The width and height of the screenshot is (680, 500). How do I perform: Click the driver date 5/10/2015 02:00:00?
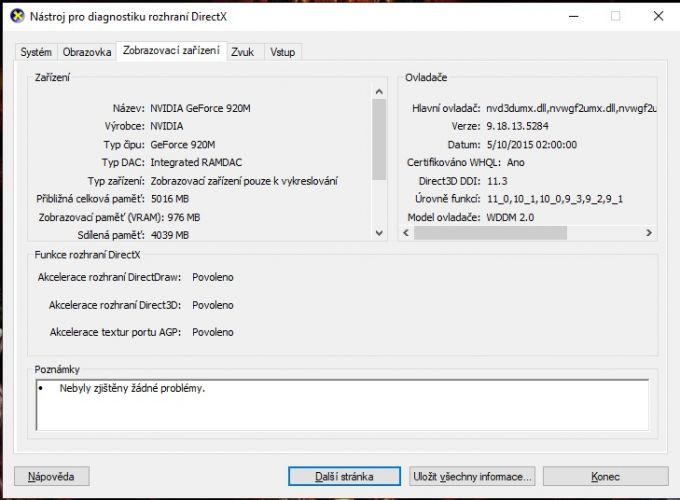pyautogui.click(x=532, y=145)
